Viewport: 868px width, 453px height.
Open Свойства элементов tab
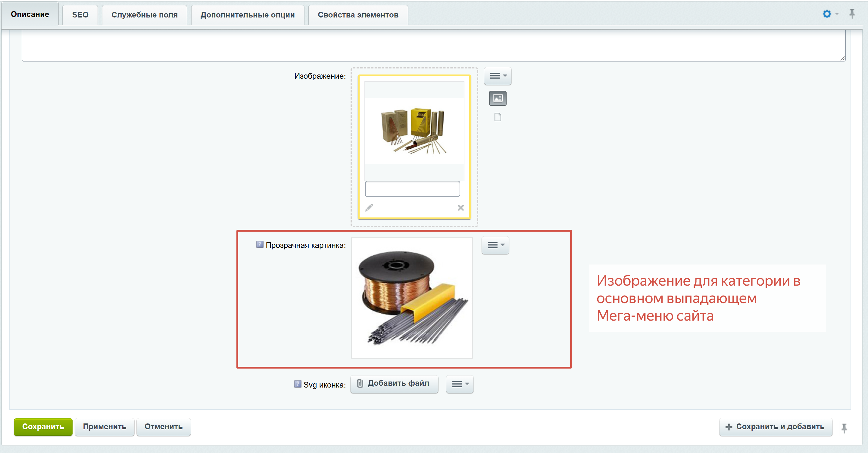click(x=358, y=15)
